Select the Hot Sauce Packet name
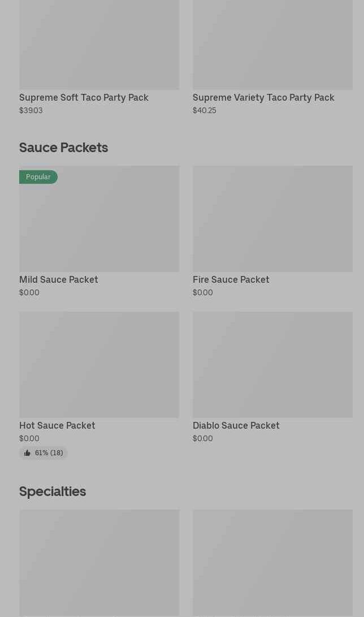The height and width of the screenshot is (617, 364). [57, 425]
